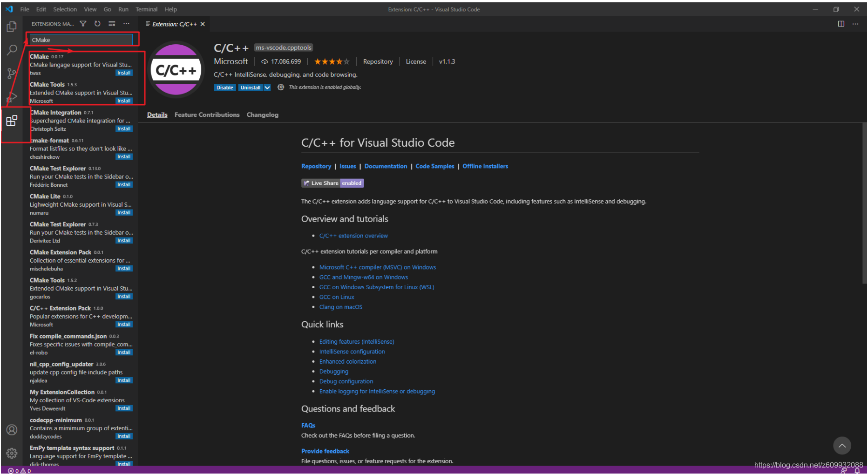Click the feedback icon in the status bar
The image size is (868, 474).
pos(844,471)
